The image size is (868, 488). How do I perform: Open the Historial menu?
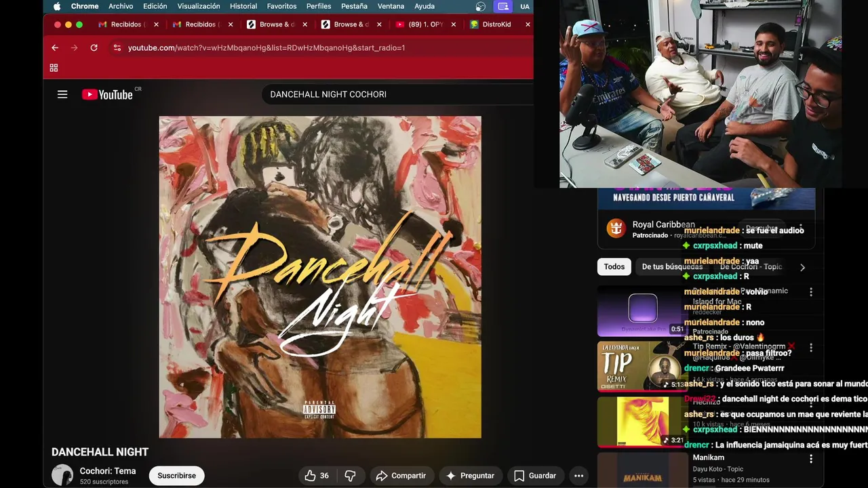click(243, 6)
